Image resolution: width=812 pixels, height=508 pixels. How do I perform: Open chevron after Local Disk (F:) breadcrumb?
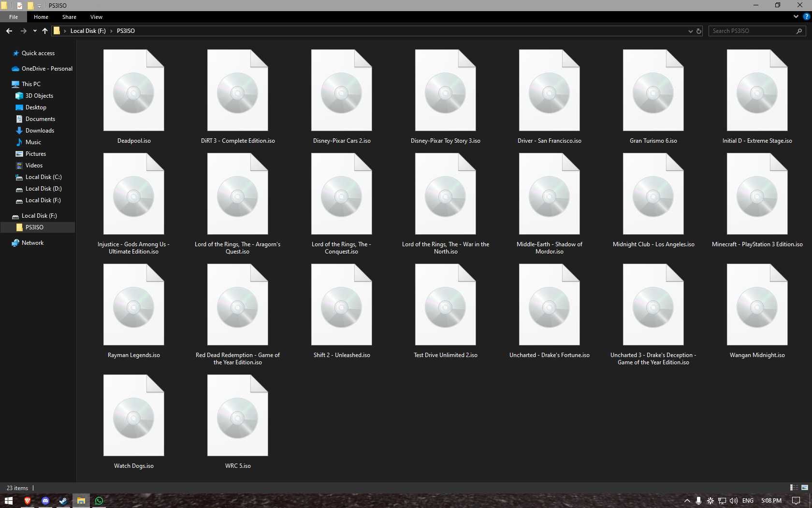111,31
